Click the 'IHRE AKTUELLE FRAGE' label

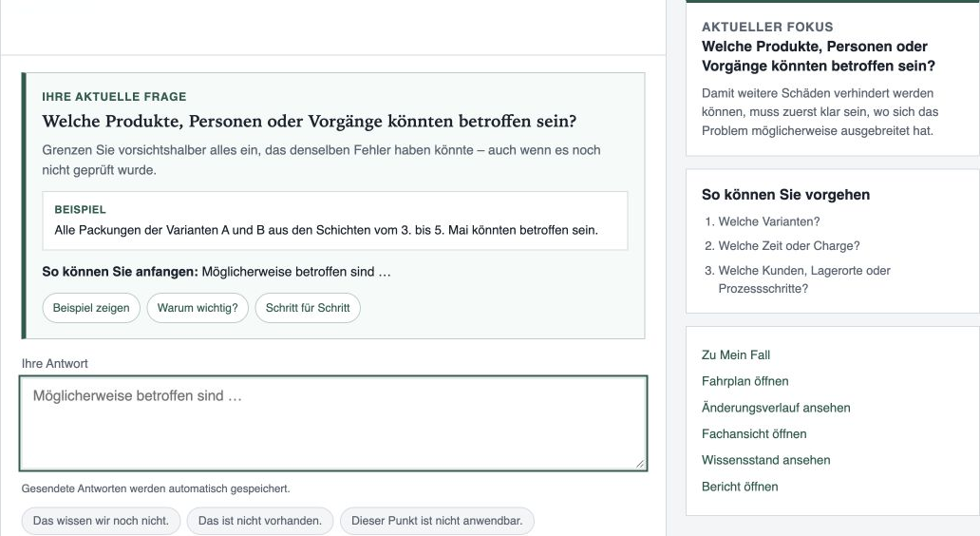pos(114,96)
